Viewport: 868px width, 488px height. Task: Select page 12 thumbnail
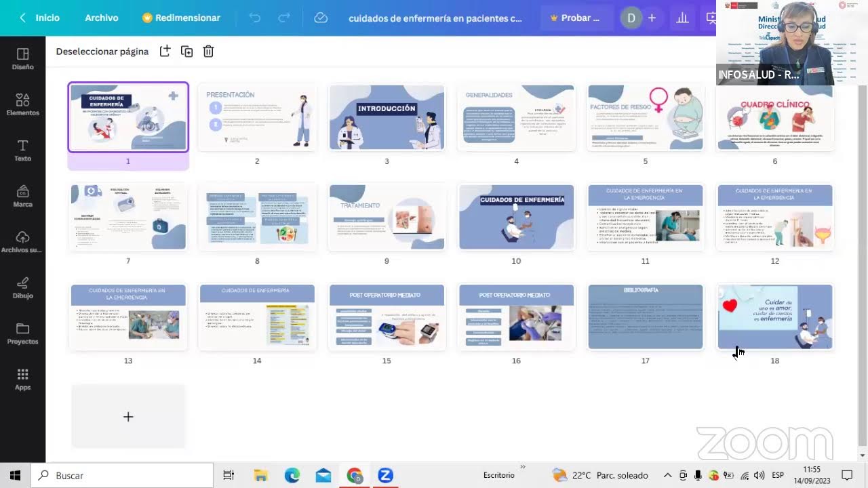[775, 217]
